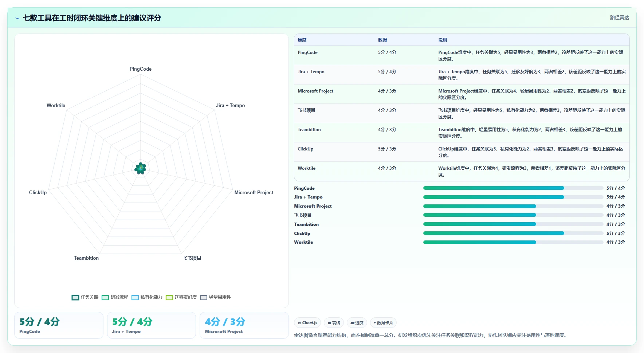Click the Teambition axis label on radar chart
Viewport: 644px width, 353px height.
pyautogui.click(x=86, y=258)
